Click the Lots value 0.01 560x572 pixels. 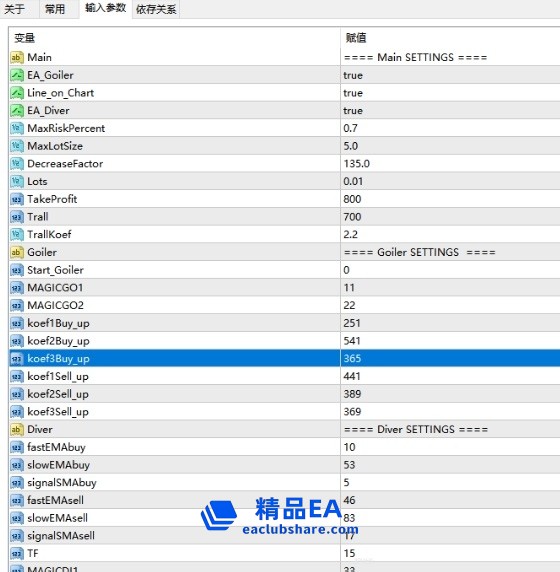tap(353, 182)
